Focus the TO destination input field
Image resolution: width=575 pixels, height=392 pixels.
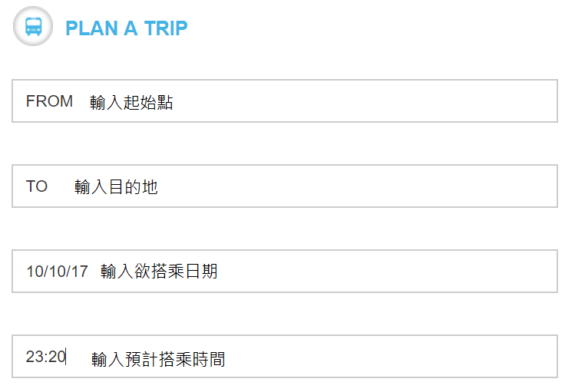(x=285, y=186)
